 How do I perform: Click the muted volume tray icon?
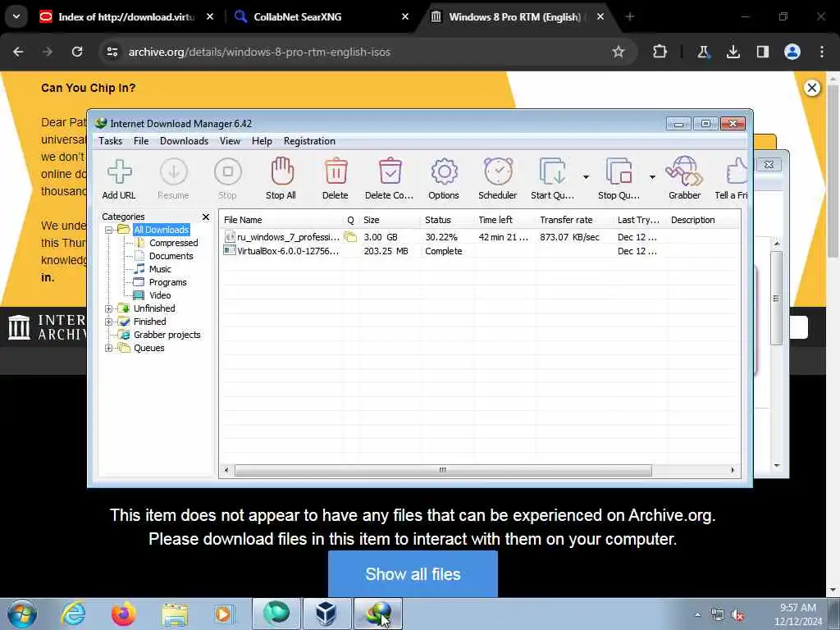click(738, 615)
